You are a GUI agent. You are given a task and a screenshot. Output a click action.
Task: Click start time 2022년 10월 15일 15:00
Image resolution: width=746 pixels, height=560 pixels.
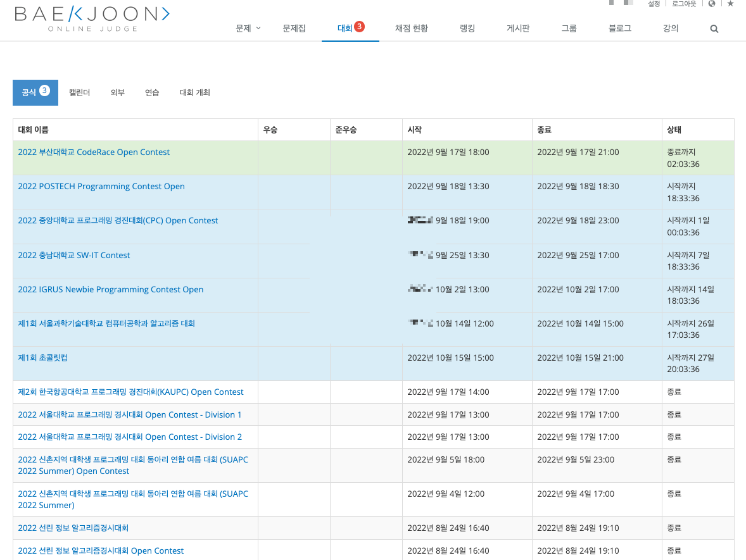[450, 358]
